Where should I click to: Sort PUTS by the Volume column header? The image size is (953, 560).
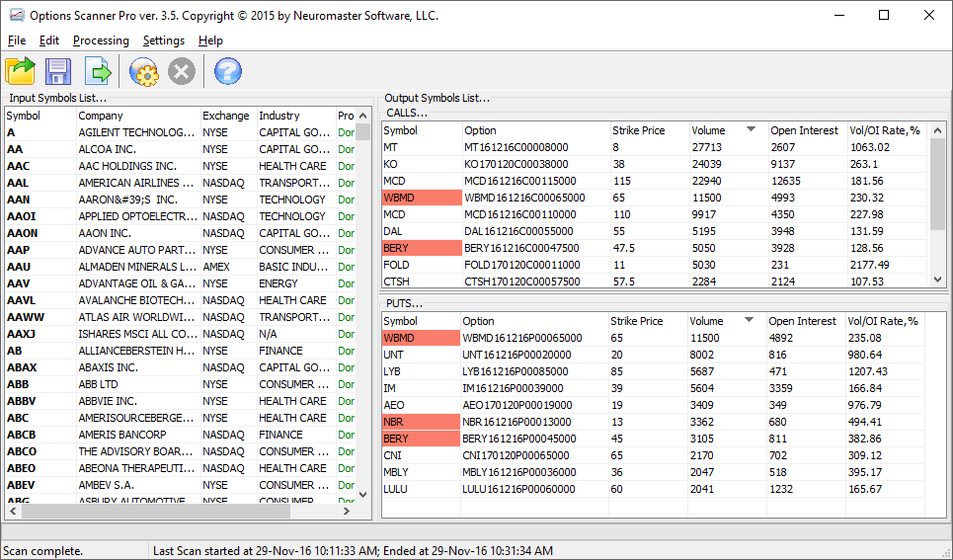click(x=726, y=321)
